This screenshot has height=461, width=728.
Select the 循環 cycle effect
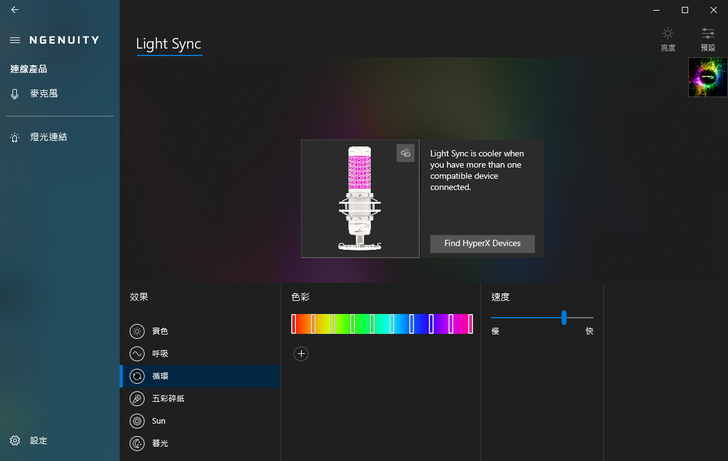pyautogui.click(x=160, y=376)
